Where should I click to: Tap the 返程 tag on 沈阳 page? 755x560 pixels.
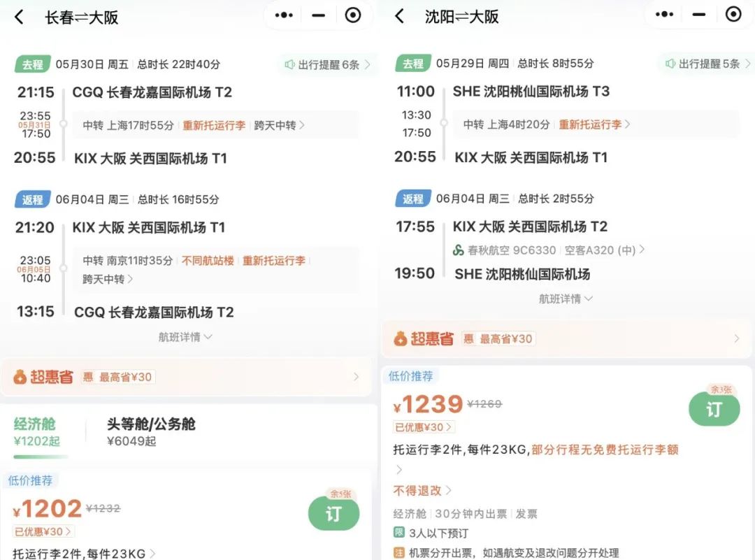pyautogui.click(x=412, y=199)
